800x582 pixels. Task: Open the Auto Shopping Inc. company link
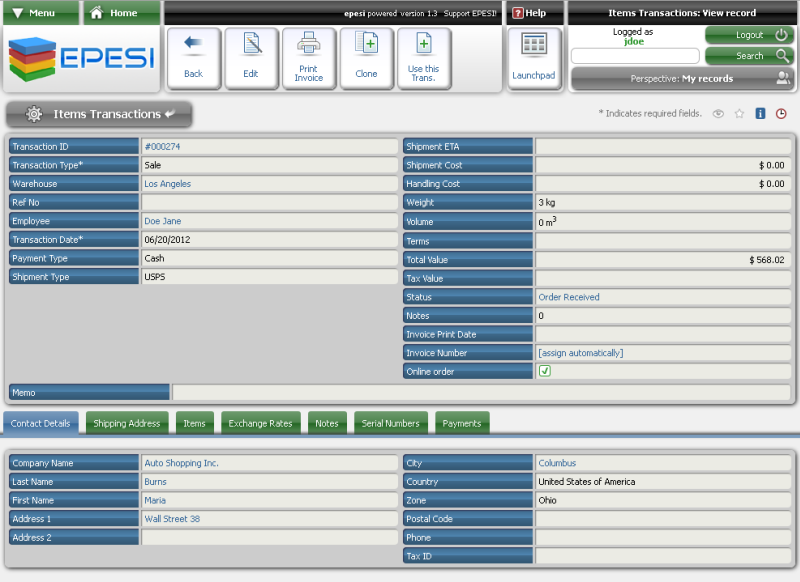tap(181, 463)
